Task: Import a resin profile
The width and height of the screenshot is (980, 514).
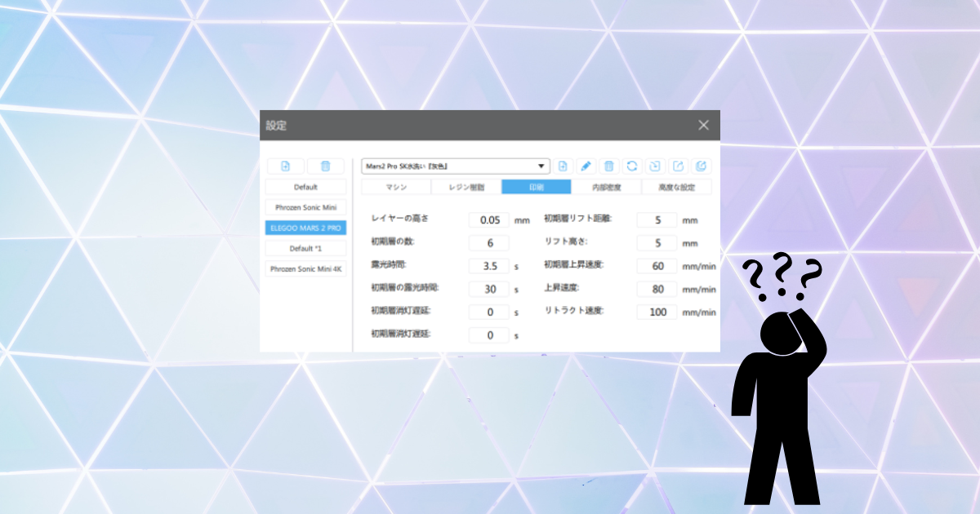Action: [x=653, y=166]
